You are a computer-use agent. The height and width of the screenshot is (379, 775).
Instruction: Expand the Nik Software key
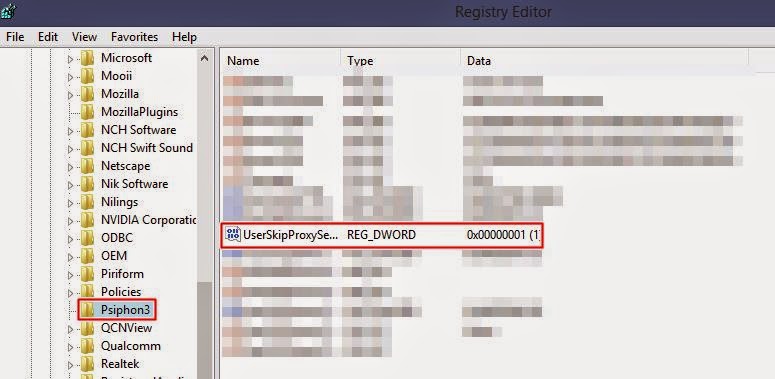pyautogui.click(x=70, y=185)
